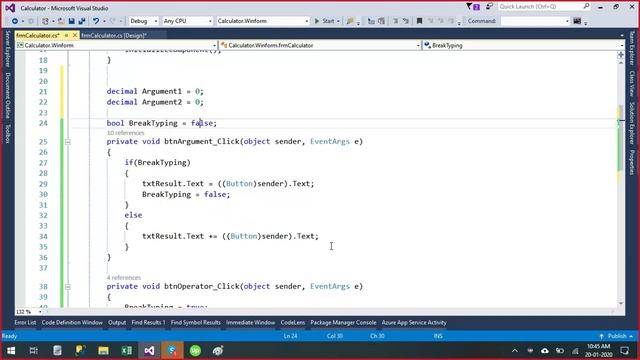
Task: Click the Navigate Backward toolbar icon
Action: tap(15, 21)
